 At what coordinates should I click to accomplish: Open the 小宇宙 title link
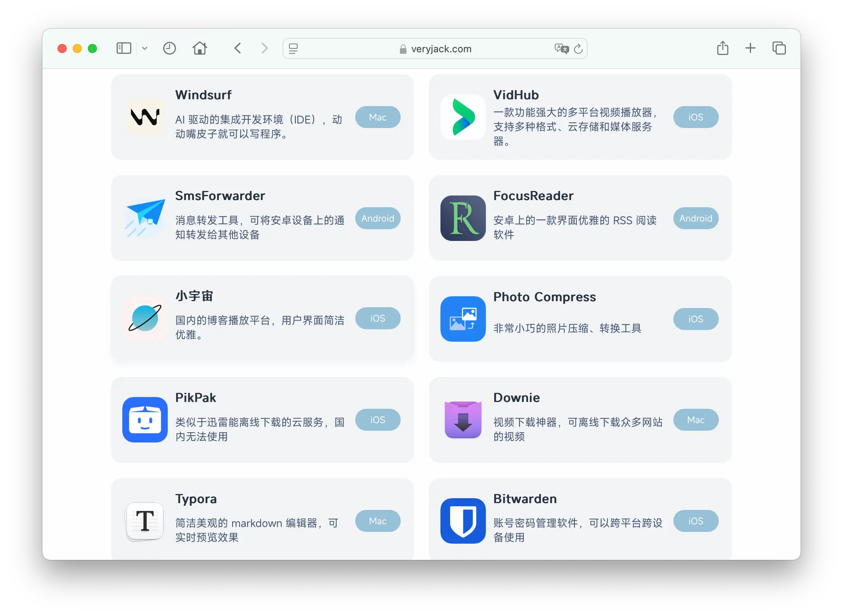tap(194, 295)
